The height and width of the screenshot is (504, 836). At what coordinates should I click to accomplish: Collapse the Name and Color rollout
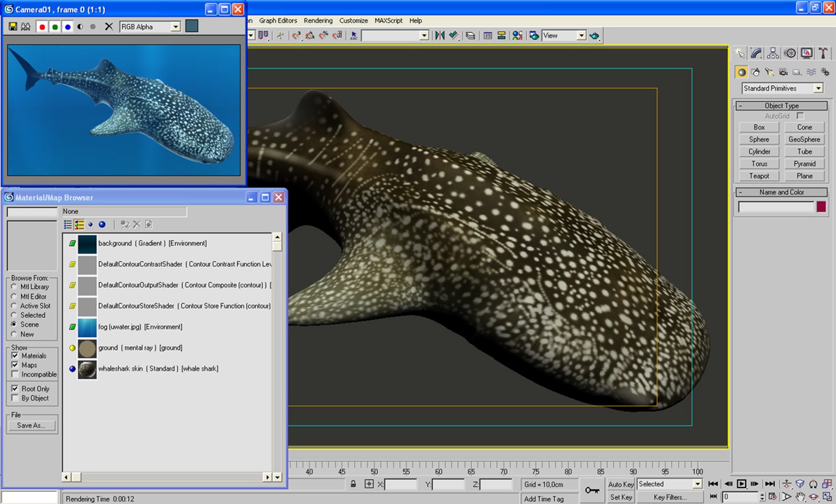[x=781, y=192]
